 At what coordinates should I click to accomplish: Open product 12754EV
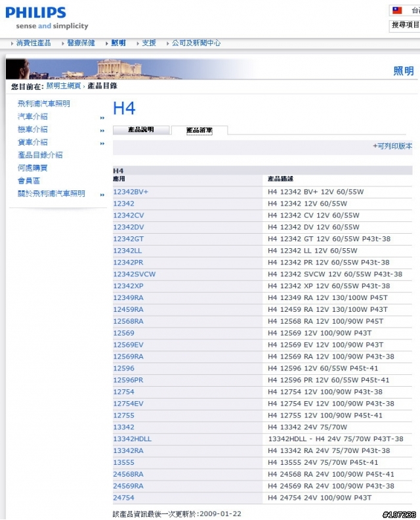(128, 404)
